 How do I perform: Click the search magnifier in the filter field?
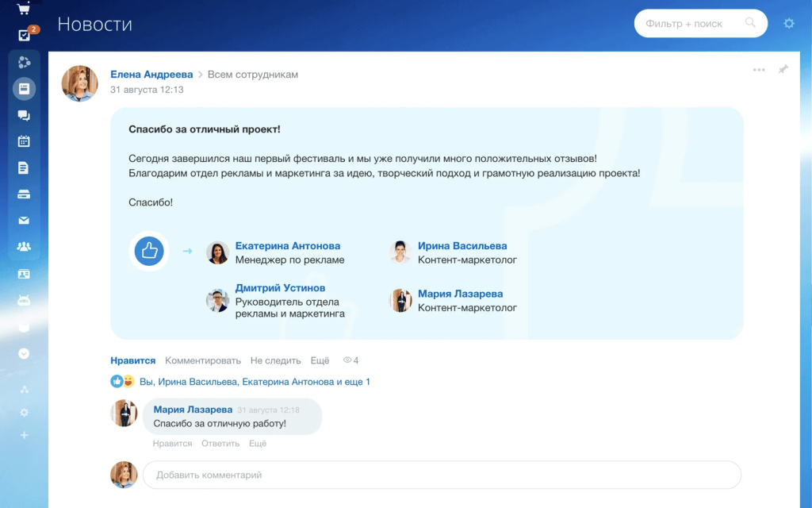[x=749, y=23]
